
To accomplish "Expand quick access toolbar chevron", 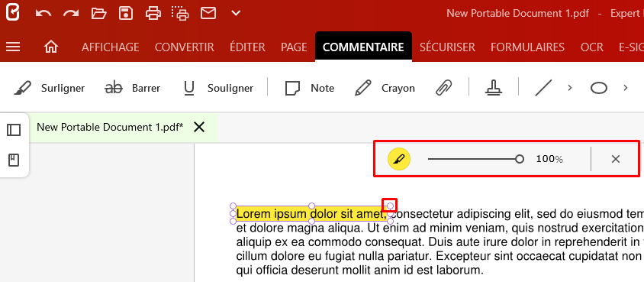I will pos(236,13).
